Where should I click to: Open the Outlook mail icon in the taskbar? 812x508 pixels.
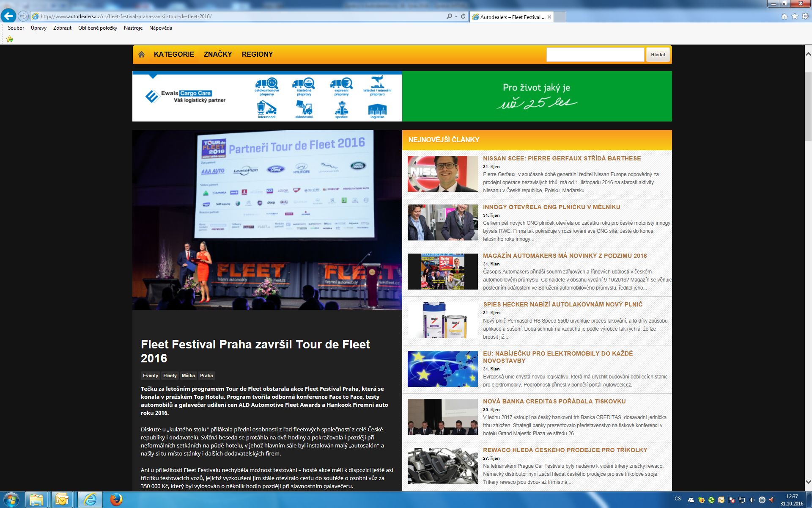click(x=62, y=500)
